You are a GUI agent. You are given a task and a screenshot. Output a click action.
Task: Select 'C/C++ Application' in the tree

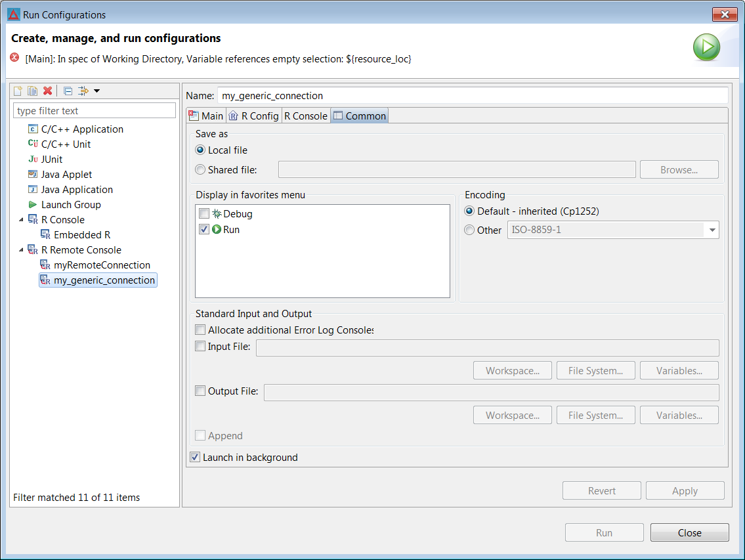click(82, 129)
